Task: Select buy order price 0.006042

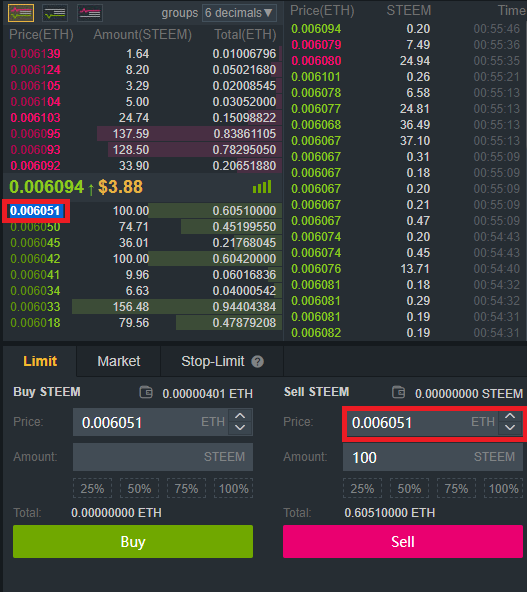Action: point(35,259)
